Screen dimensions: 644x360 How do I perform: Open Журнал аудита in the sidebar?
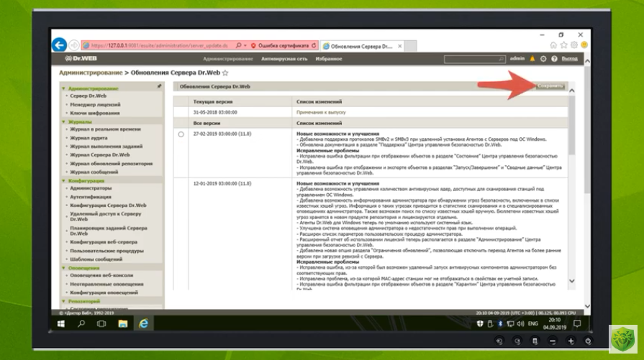coord(89,138)
